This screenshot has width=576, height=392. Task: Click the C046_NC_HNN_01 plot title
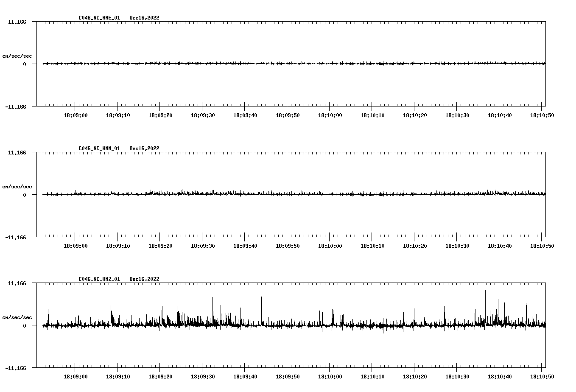pos(99,148)
